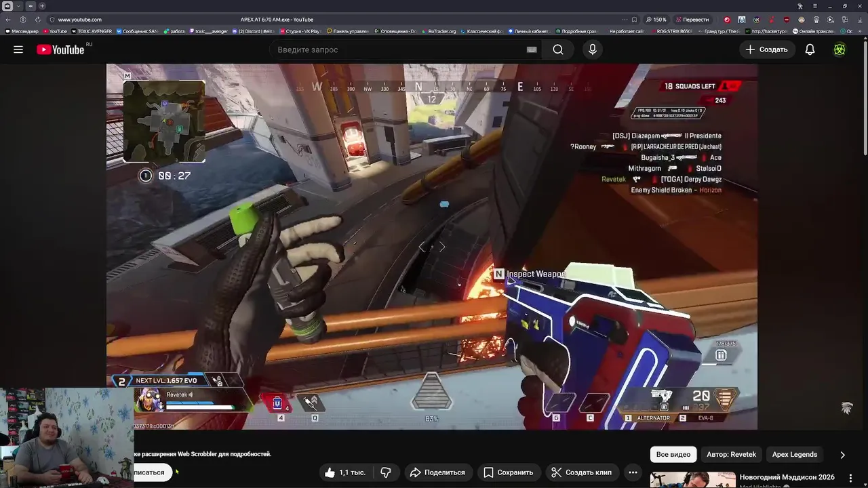Open recommended video 'Новогодний Мэддисон 2026'
Image resolution: width=868 pixels, height=488 pixels.
pos(787,477)
